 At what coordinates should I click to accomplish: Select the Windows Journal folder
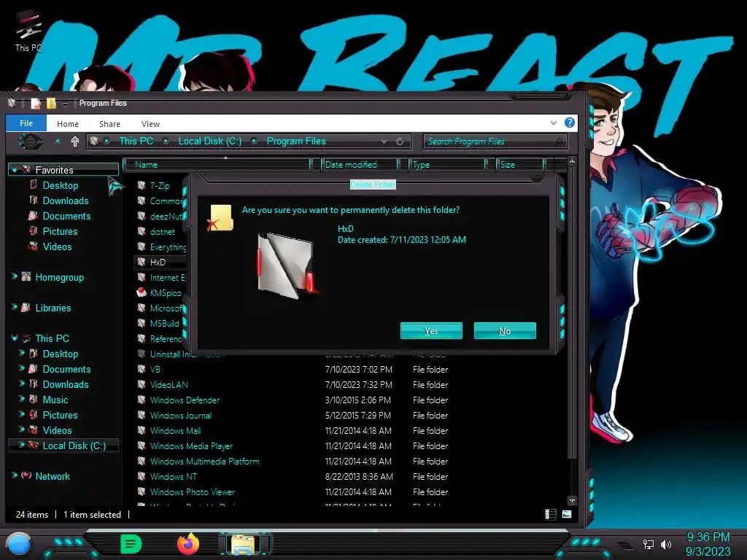point(181,415)
